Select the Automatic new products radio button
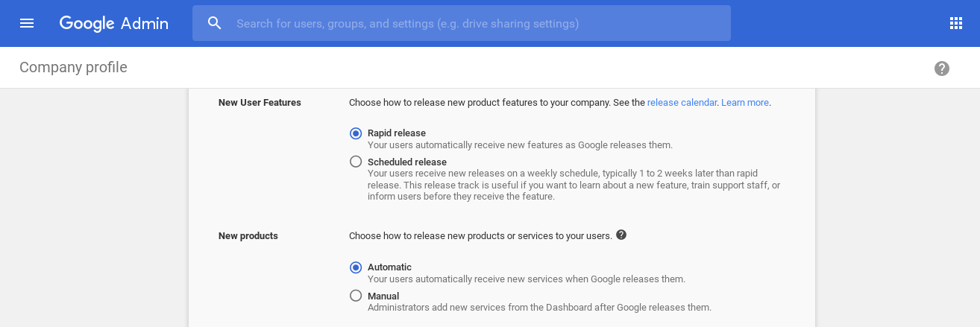This screenshot has height=327, width=980. [x=356, y=267]
